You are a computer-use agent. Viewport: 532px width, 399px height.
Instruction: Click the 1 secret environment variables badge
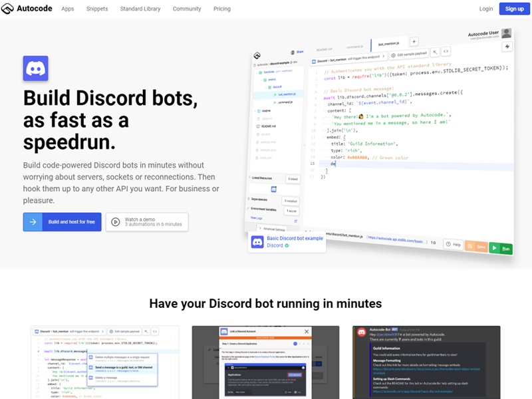point(291,211)
